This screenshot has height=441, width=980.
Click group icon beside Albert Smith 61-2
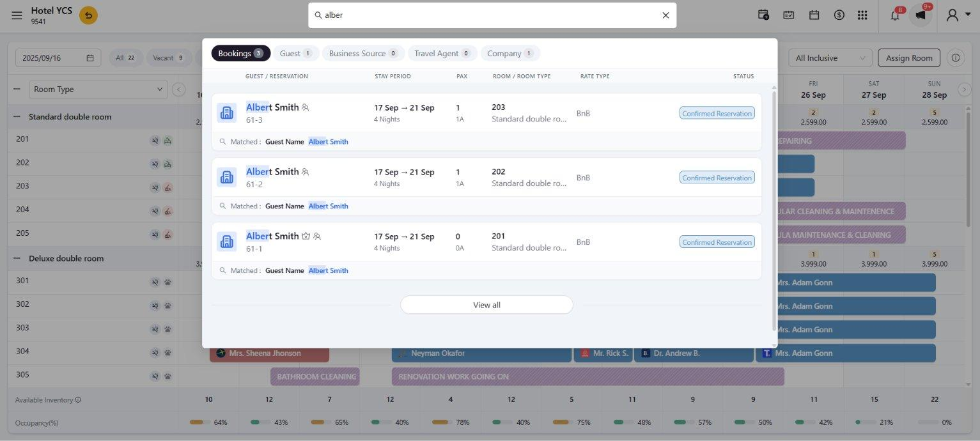(x=306, y=171)
